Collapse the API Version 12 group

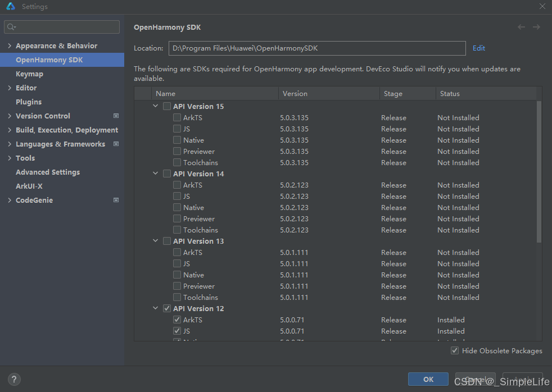tap(155, 308)
